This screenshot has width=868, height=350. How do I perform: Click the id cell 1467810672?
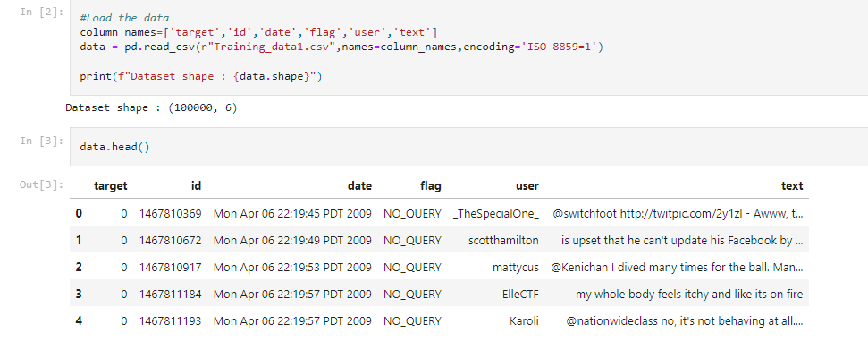point(171,241)
